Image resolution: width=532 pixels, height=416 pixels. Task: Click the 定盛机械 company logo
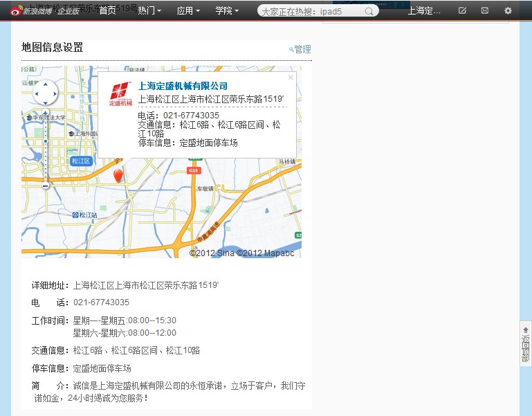[121, 94]
